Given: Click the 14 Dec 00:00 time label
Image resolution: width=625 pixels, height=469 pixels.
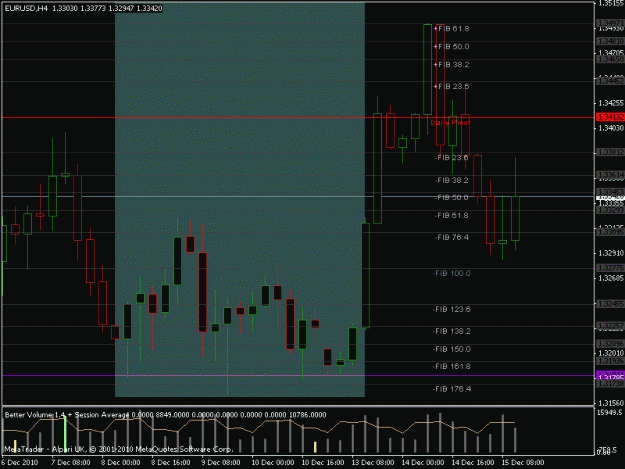Looking at the screenshot, I should click(x=423, y=462).
